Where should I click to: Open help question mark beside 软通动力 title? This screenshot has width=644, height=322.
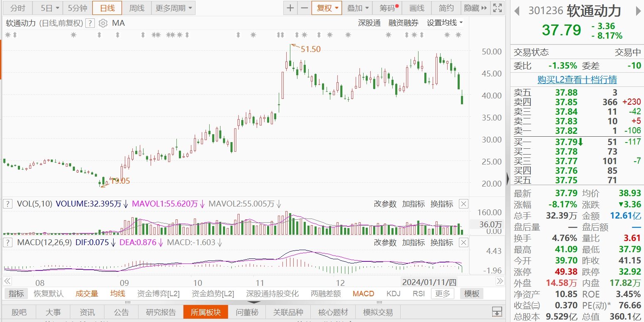91,23
